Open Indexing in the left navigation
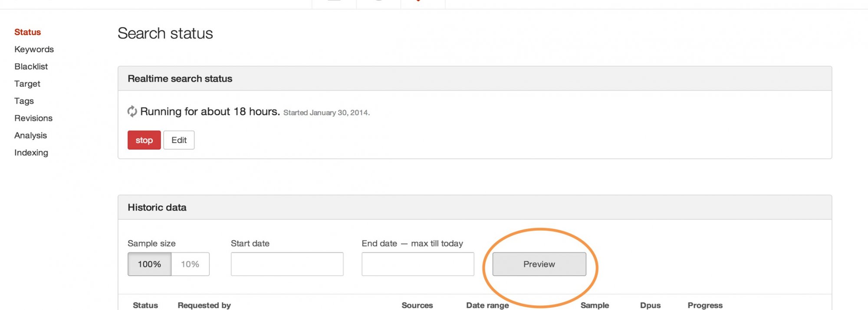Screen dimensions: 868x310 pyautogui.click(x=31, y=153)
